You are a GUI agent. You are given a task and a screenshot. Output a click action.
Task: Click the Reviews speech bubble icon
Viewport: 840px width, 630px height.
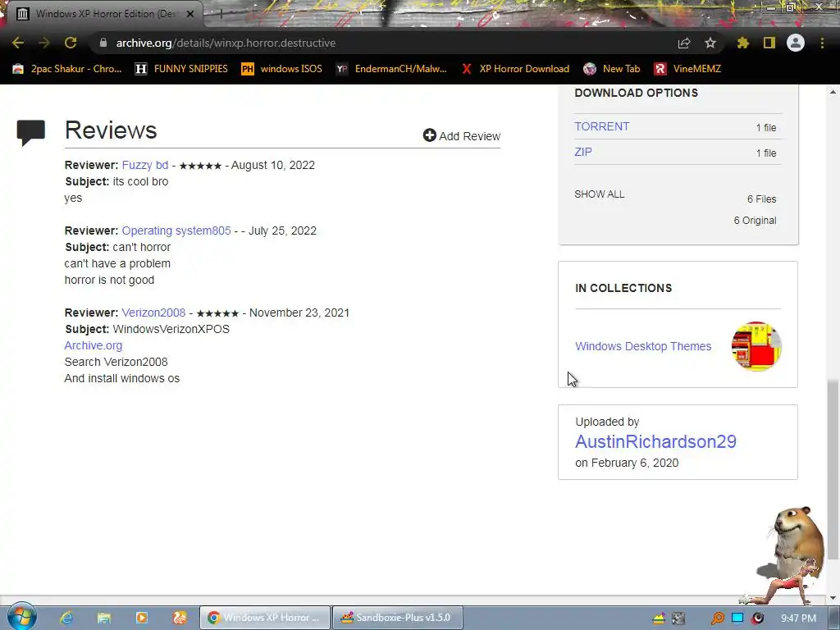coord(30,133)
